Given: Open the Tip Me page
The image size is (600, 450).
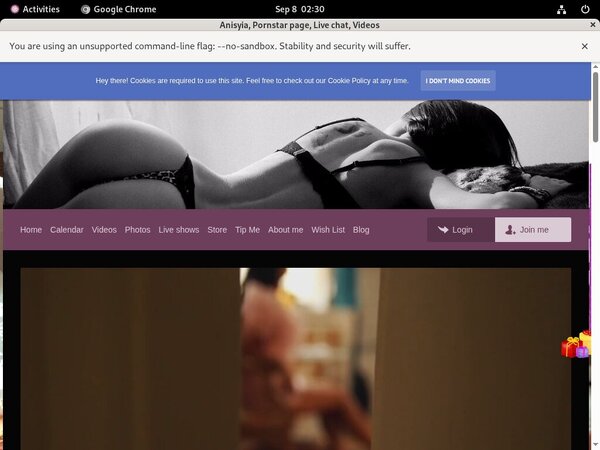Looking at the screenshot, I should pos(247,230).
